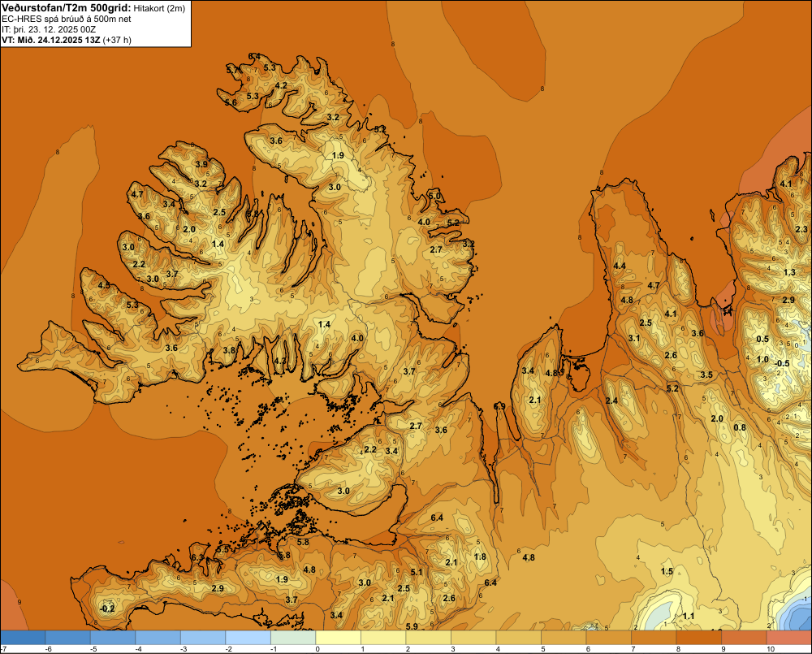The height and width of the screenshot is (654, 812).
Task: Pick the pale green swatch between -1 and 0
Action: pos(293,637)
